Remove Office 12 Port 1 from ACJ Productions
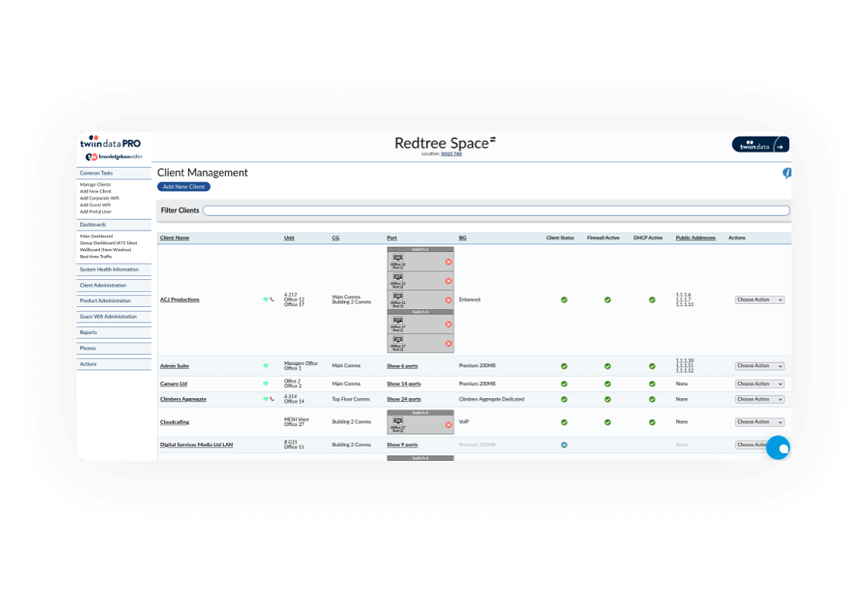Viewport: 868px width, 593px height. point(449,262)
